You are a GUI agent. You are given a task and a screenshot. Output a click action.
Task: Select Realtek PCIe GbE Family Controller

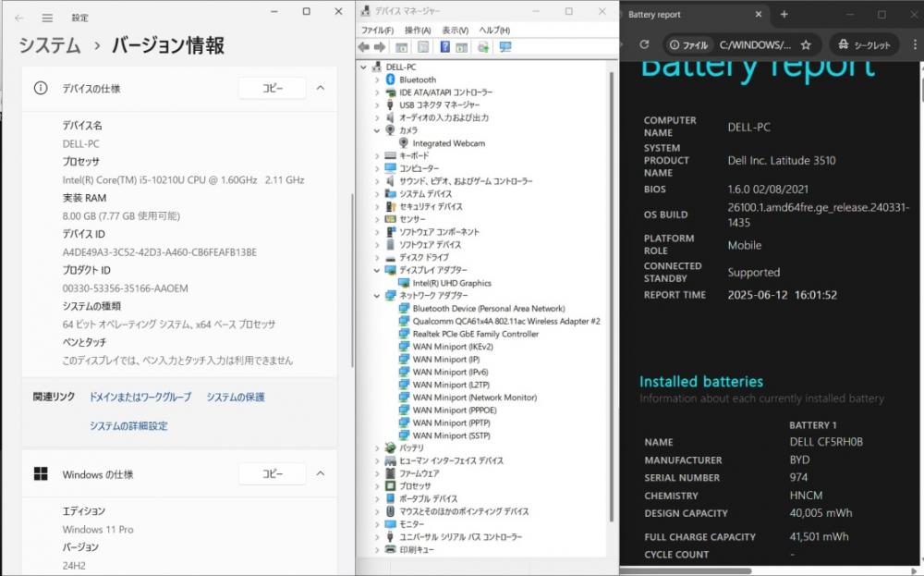[x=476, y=334]
